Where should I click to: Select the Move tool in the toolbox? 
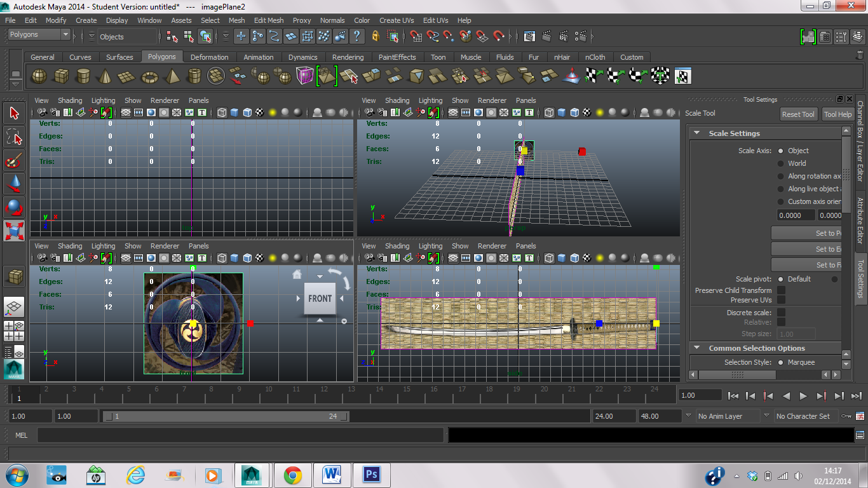[x=14, y=184]
